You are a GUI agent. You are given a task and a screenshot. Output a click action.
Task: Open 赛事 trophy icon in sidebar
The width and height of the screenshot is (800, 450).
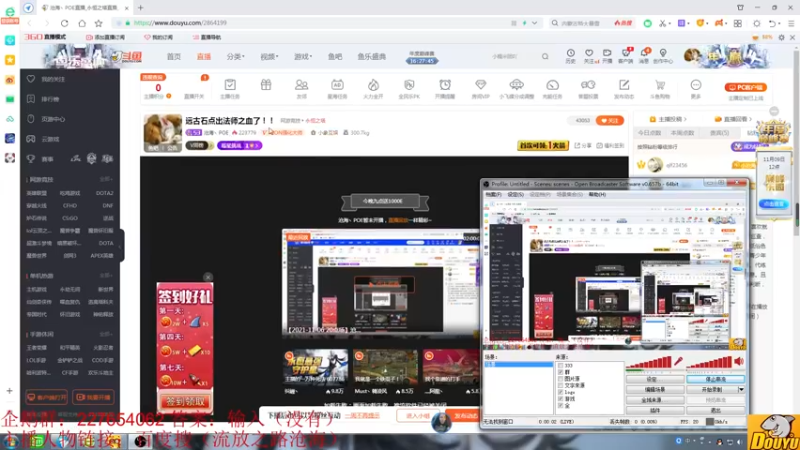[31, 159]
